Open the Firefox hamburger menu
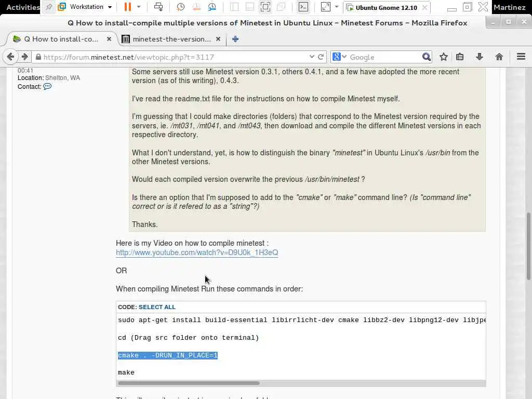Screen dimensions: 532x399 pos(521,57)
